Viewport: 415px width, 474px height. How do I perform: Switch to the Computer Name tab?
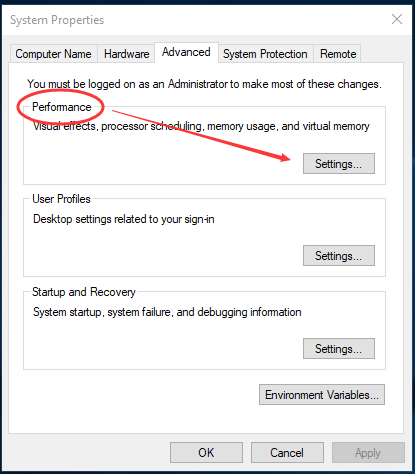pos(53,54)
